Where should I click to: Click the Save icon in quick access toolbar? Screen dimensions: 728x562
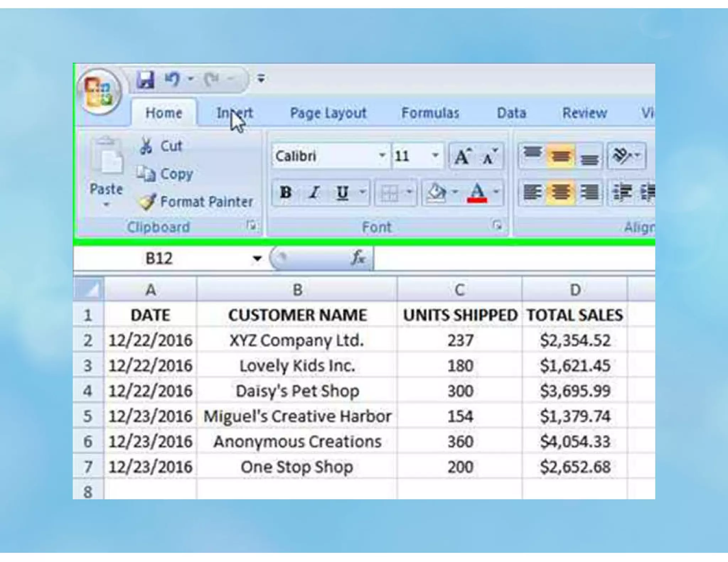[x=146, y=79]
